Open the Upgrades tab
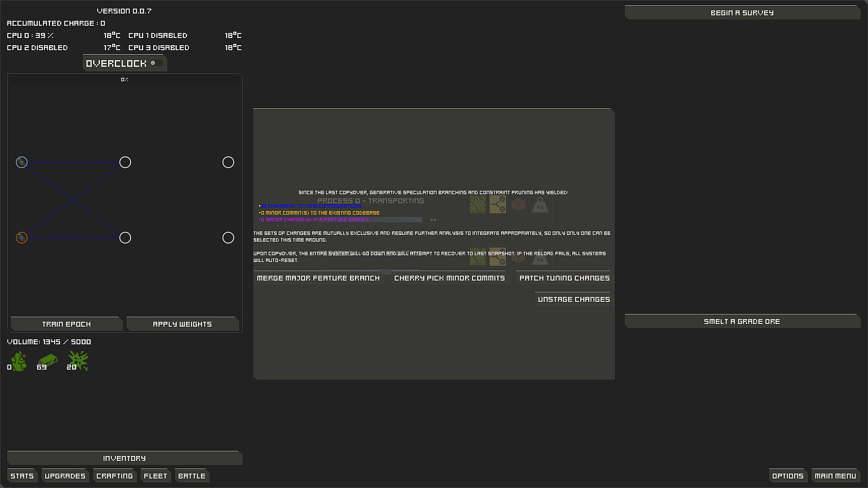 (65, 476)
